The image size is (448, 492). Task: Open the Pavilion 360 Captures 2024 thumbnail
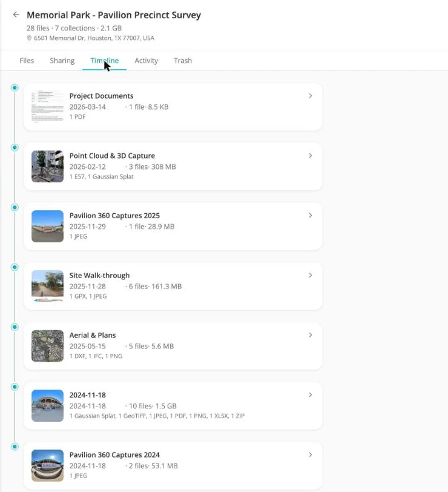pyautogui.click(x=47, y=465)
